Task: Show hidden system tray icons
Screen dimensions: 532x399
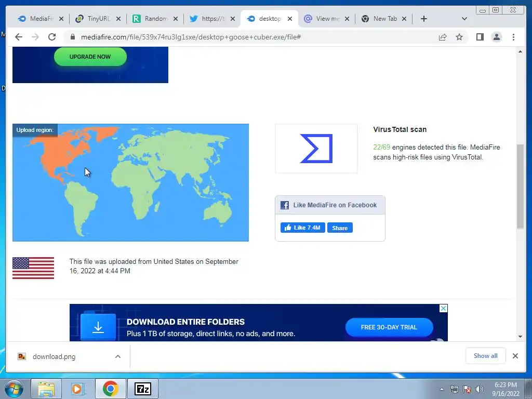Action: [x=442, y=389]
